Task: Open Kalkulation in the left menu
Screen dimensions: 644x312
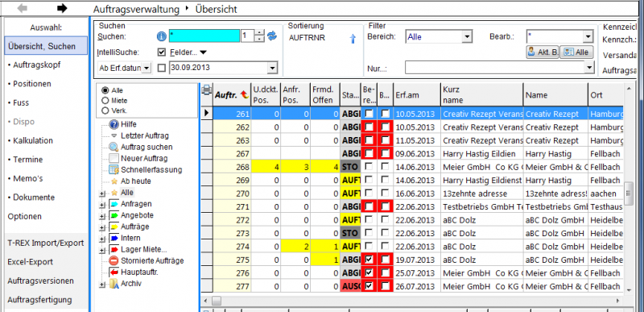Action: (31, 140)
